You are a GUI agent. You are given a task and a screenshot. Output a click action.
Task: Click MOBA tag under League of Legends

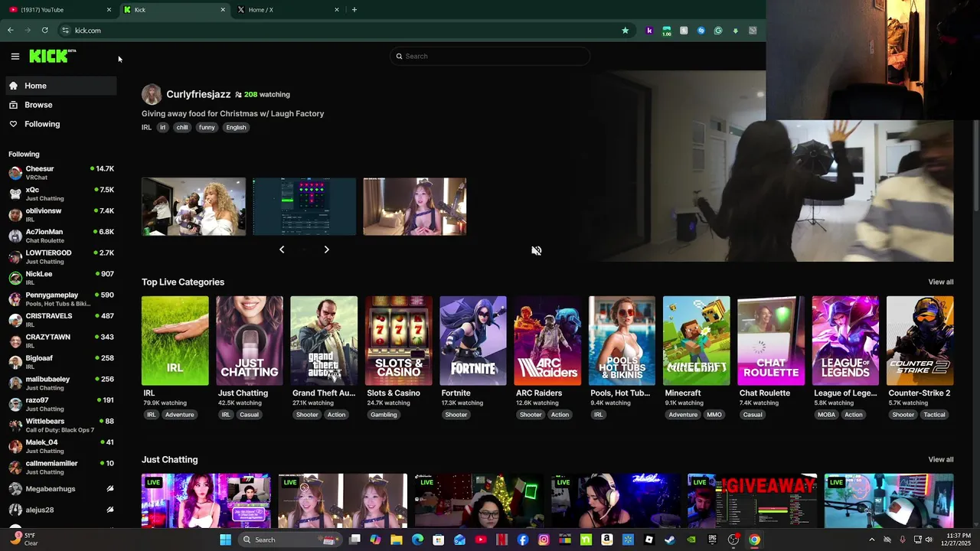(826, 415)
